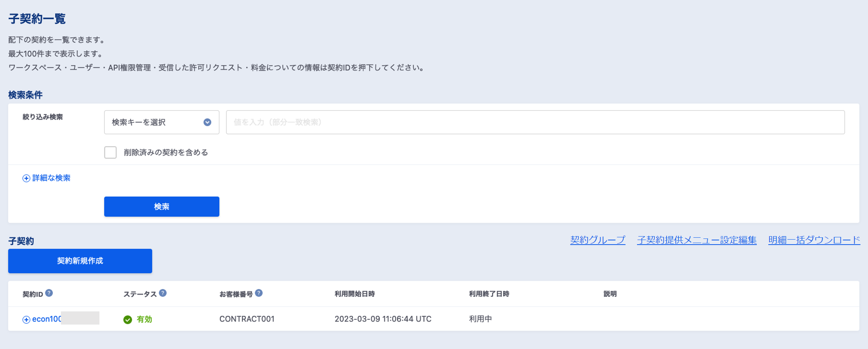Click help icon next to お客様番号
868x349 pixels.
(x=258, y=293)
